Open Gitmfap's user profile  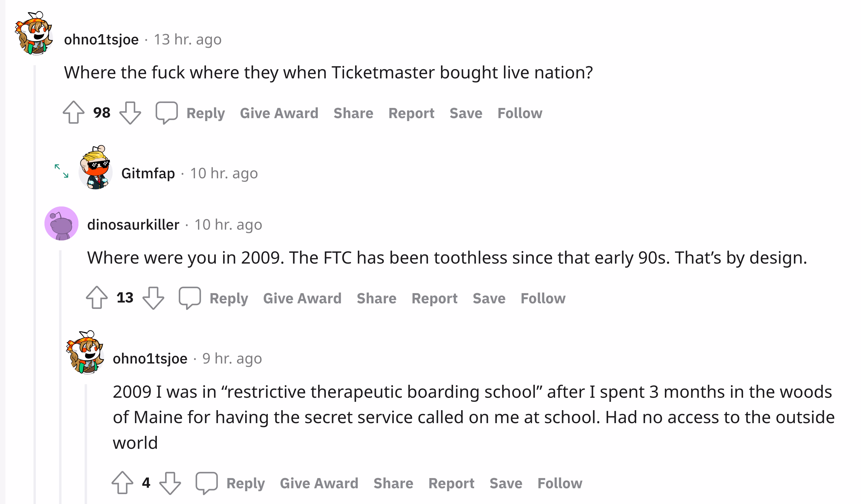[x=148, y=173]
